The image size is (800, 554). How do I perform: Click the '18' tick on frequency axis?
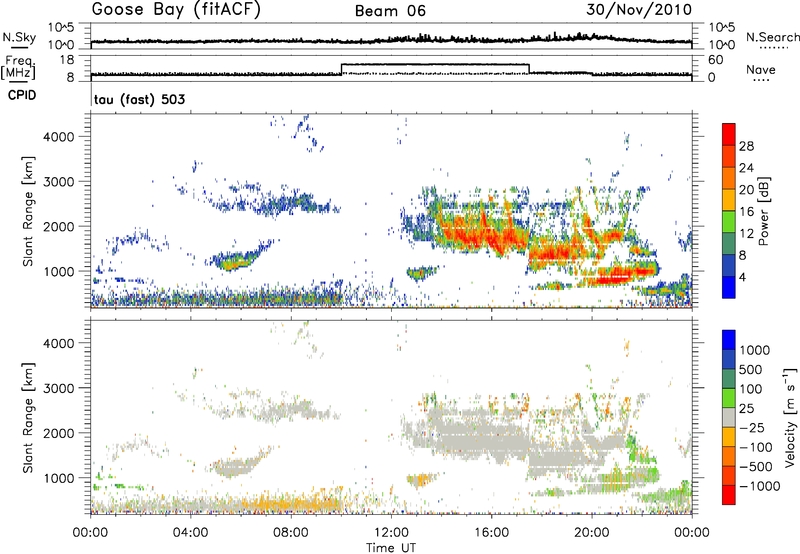click(x=67, y=60)
